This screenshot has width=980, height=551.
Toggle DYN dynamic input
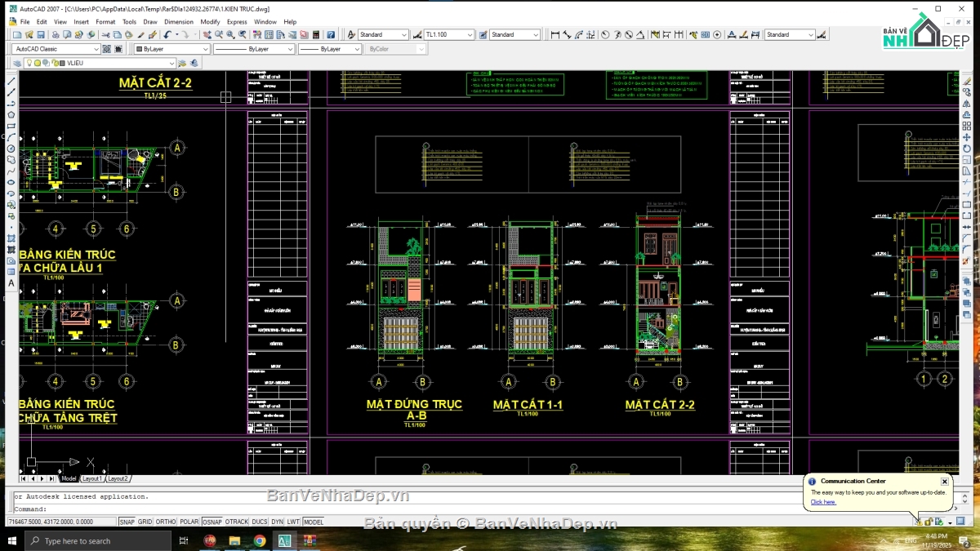coord(278,522)
